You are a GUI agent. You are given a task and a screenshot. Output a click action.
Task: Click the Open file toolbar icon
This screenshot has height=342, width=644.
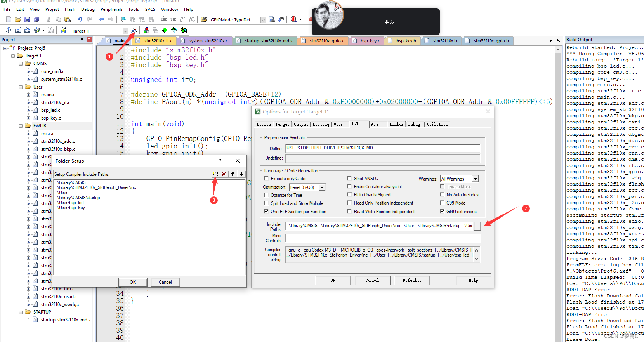18,19
